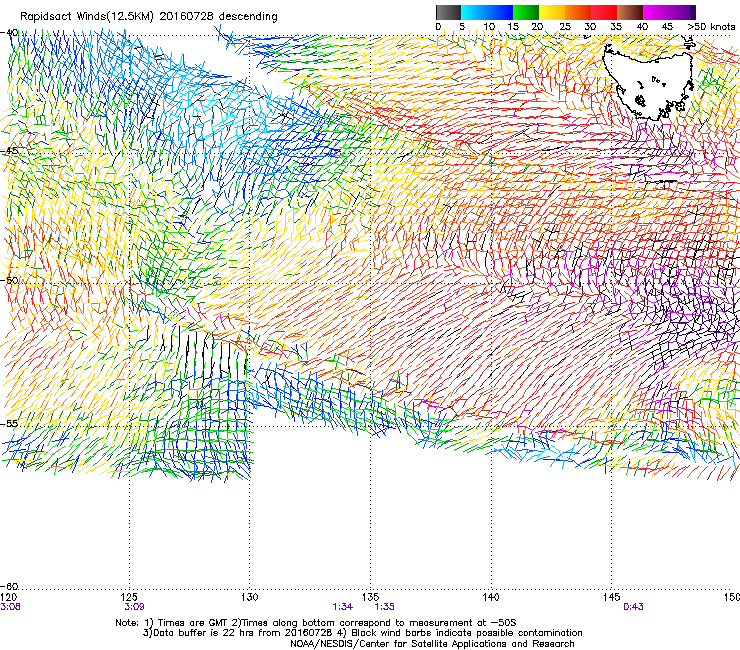Click the yellow 20-25 knots legend swatch
Image resolution: width=740 pixels, height=650 pixels.
[x=552, y=12]
